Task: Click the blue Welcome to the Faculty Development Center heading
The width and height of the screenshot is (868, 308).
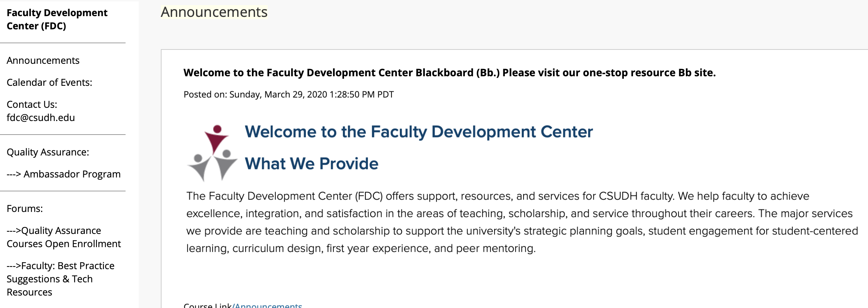Action: click(419, 132)
